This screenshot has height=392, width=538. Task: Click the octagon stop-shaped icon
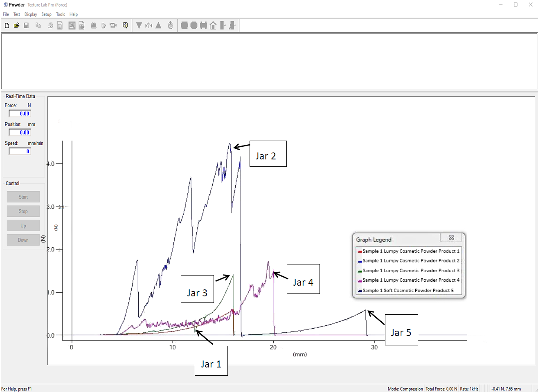pyautogui.click(x=194, y=25)
